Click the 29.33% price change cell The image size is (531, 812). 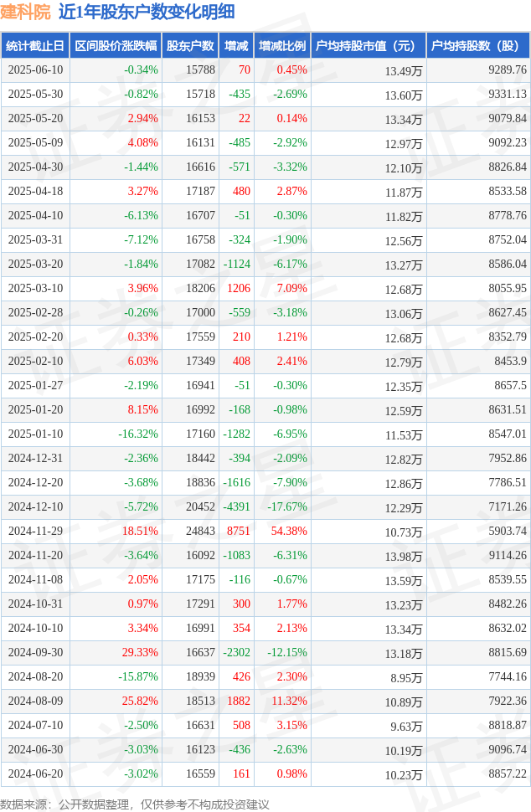[140, 652]
